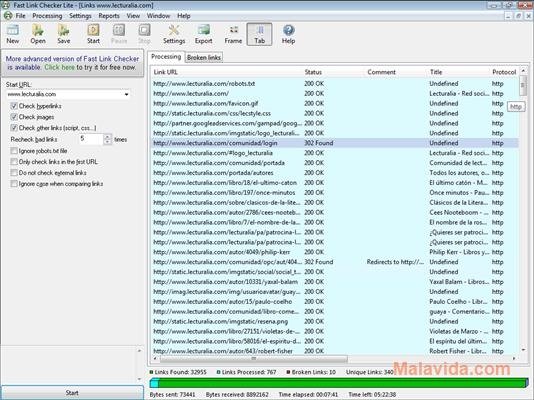Toggle the Tab view toolbar button
The image size is (534, 400).
pos(260,34)
